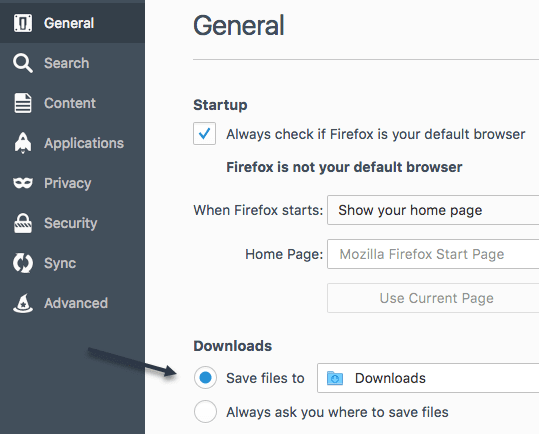The width and height of the screenshot is (539, 434).
Task: Click the Content document icon
Action: click(x=23, y=103)
